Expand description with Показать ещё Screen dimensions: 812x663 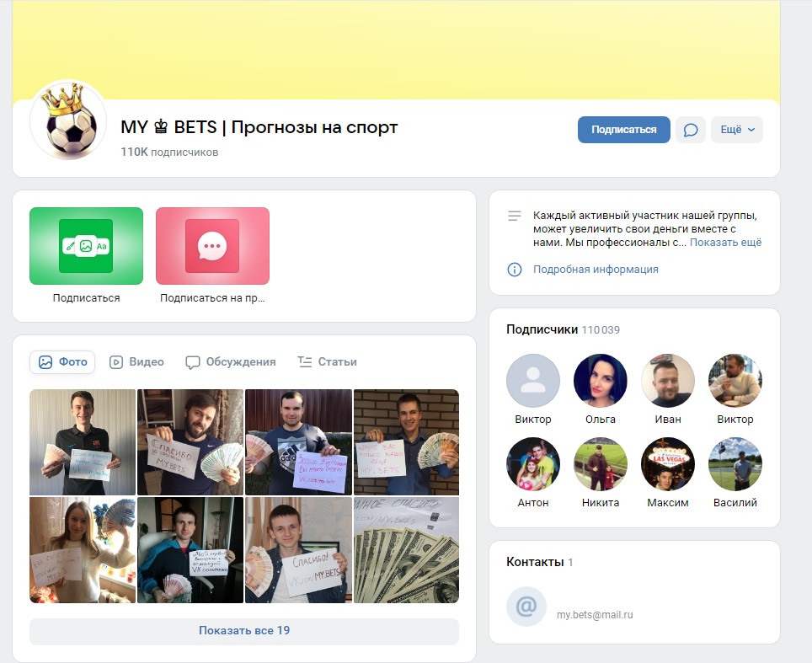(725, 243)
